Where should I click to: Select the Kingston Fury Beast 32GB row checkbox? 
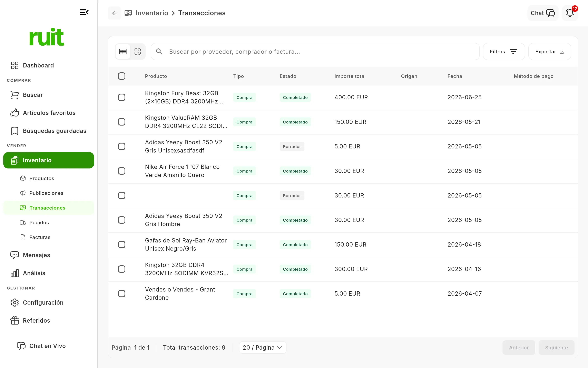point(122,97)
